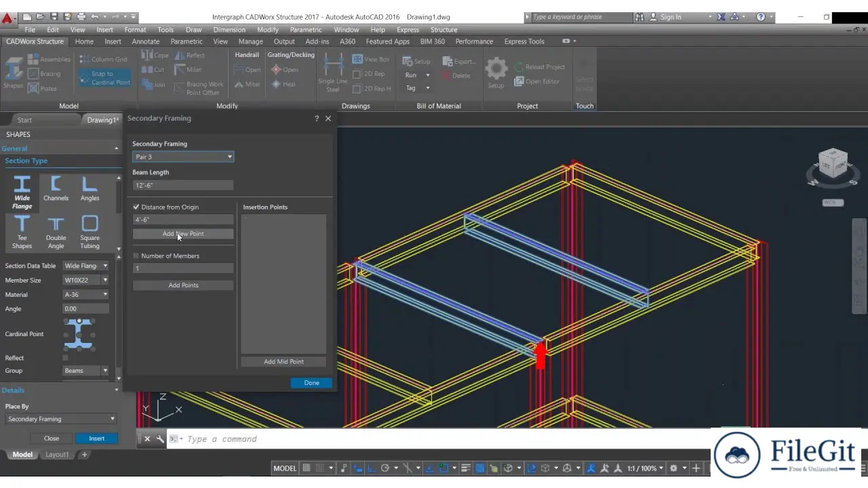Viewport: 868px width, 488px height.
Task: Open Bill of Material Setup
Action: (x=416, y=61)
